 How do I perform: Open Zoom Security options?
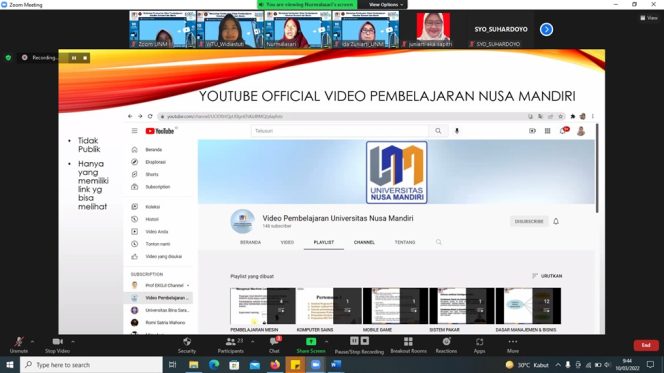pos(187,345)
